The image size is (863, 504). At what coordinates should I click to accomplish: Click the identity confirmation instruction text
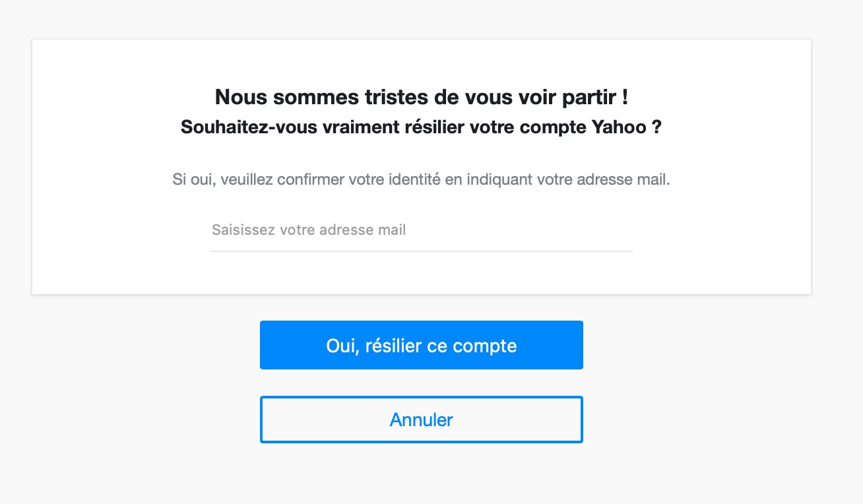422,179
